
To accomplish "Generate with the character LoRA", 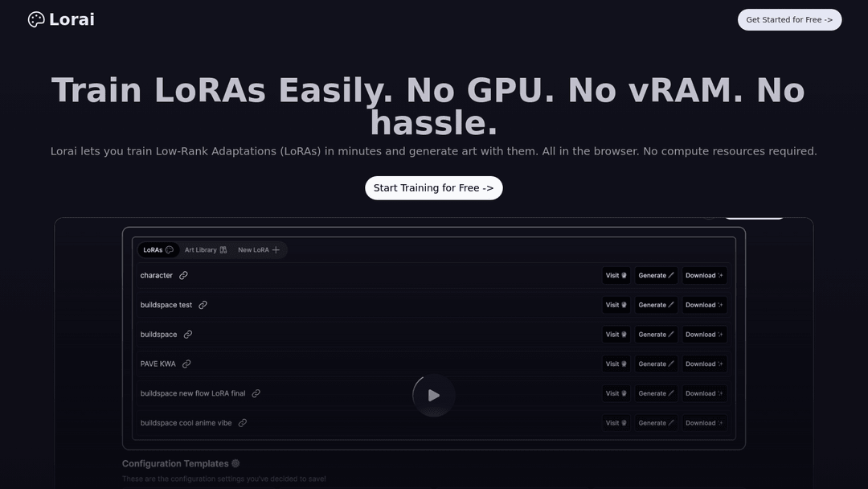I will (x=656, y=275).
